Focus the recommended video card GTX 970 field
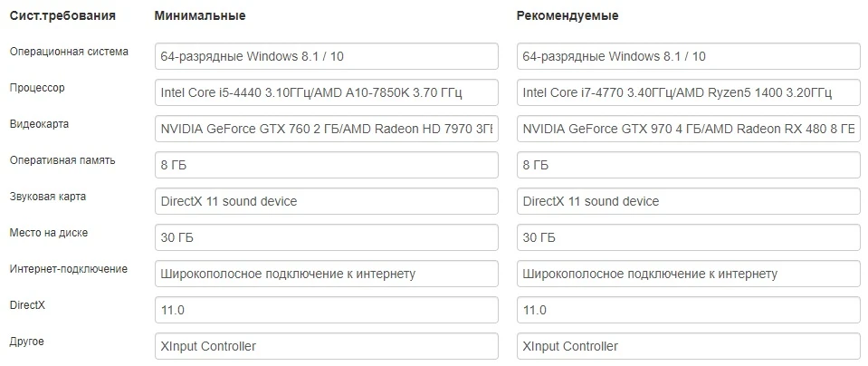The width and height of the screenshot is (868, 366). pyautogui.click(x=688, y=129)
